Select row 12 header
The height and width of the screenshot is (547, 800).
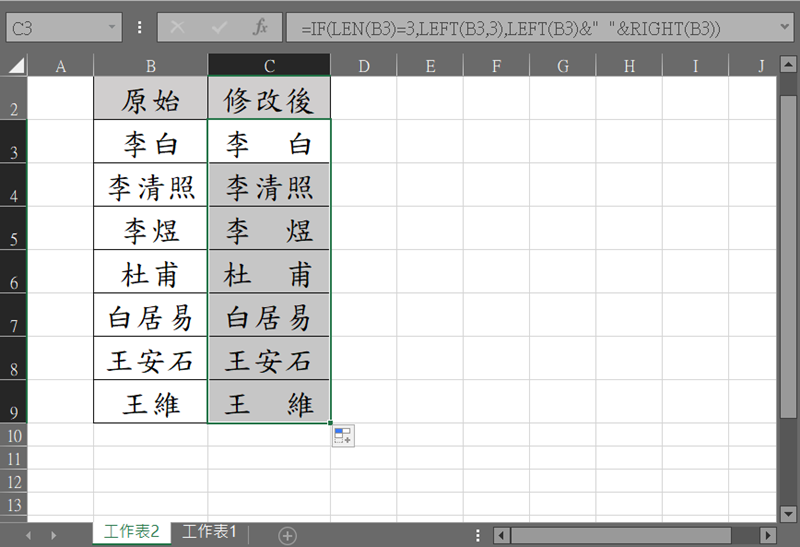pos(14,481)
